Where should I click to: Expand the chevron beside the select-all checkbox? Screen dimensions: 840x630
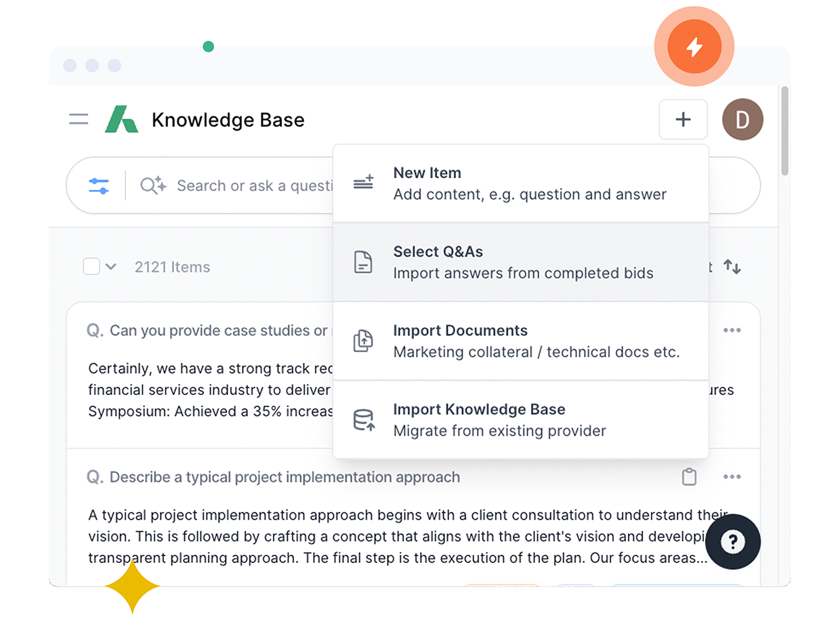[x=110, y=267]
